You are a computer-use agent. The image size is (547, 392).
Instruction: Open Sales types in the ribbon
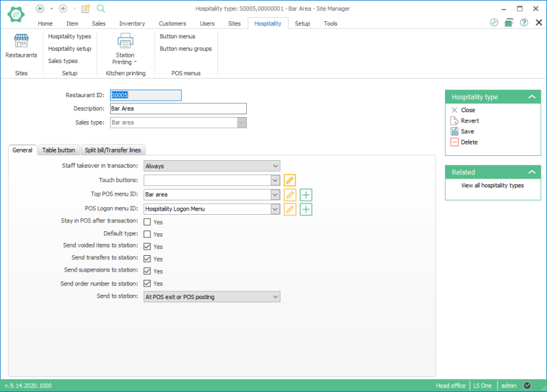(x=63, y=61)
